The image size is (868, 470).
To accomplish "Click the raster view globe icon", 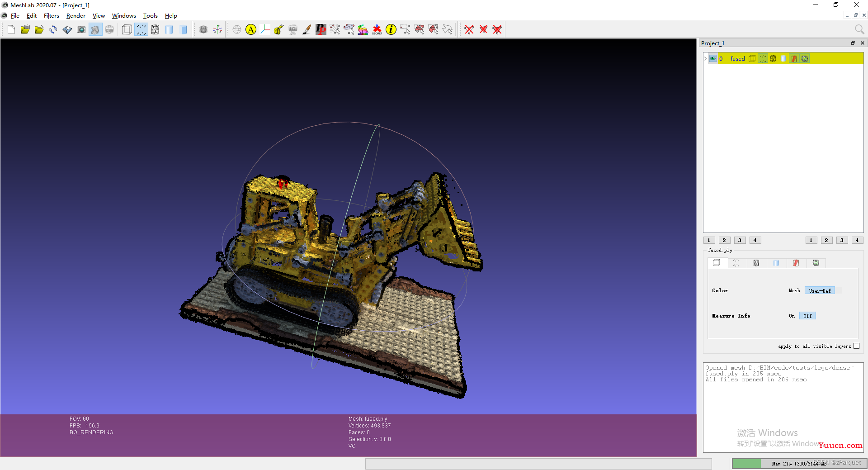I will (x=109, y=30).
